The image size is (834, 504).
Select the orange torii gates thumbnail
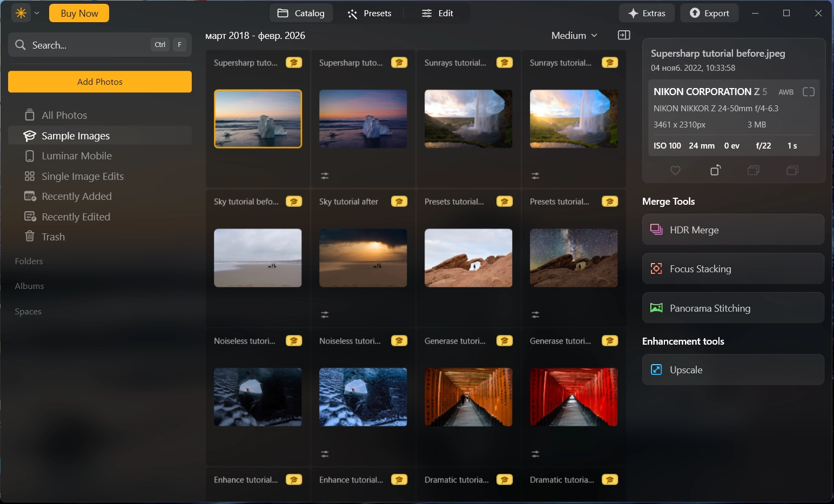[468, 397]
